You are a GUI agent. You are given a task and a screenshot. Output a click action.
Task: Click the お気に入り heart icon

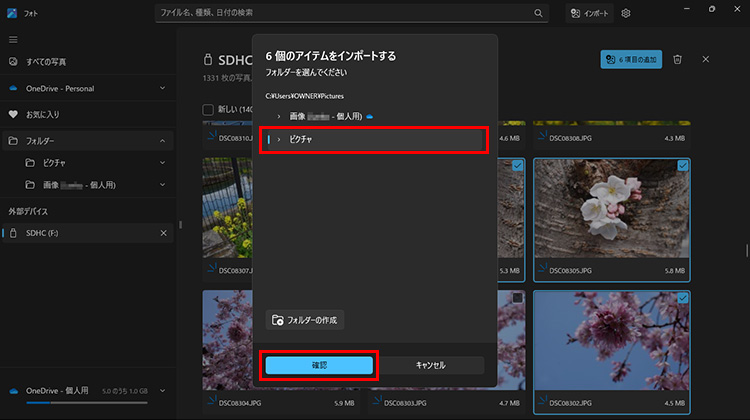click(13, 115)
